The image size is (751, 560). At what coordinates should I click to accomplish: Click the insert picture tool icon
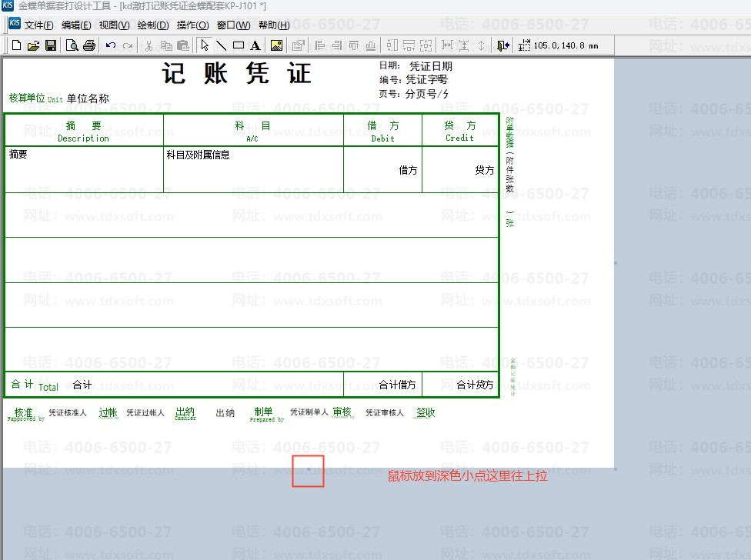pyautogui.click(x=276, y=45)
